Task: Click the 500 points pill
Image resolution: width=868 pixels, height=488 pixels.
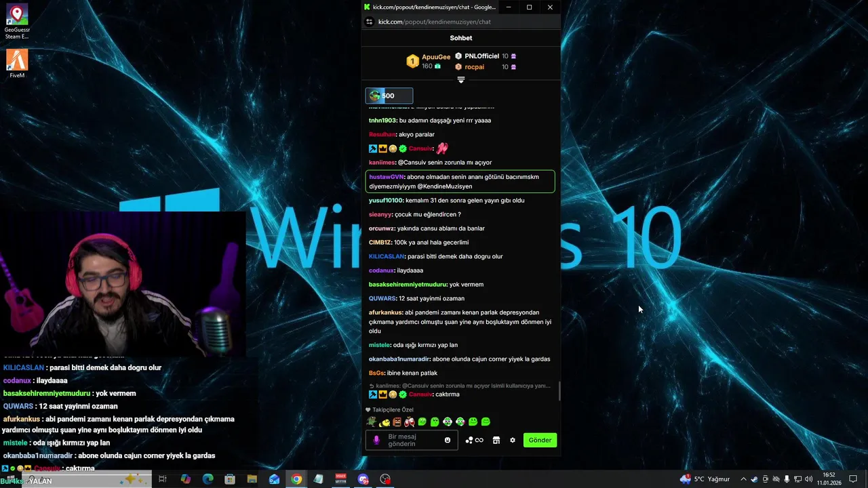Action: click(389, 96)
